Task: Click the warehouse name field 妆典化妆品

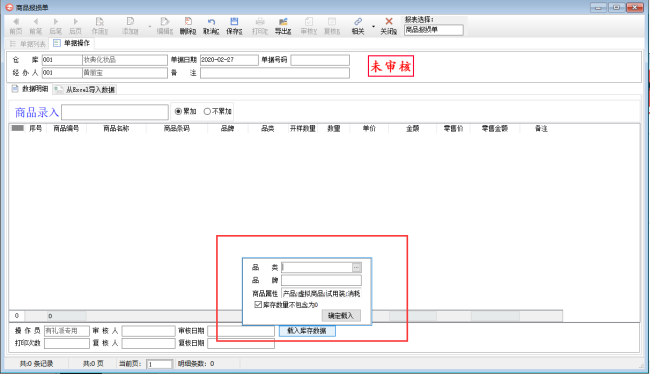Action: click(125, 60)
